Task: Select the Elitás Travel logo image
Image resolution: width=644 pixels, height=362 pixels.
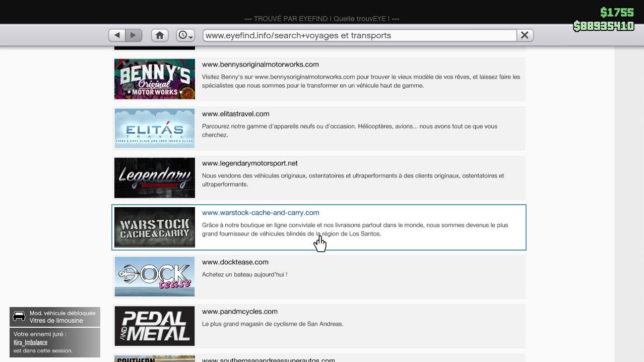Action: tap(155, 128)
